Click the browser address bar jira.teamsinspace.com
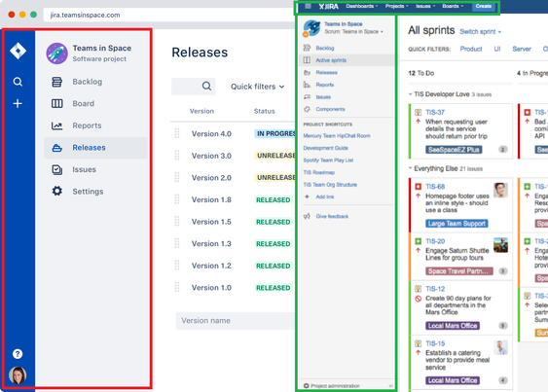 click(x=169, y=15)
